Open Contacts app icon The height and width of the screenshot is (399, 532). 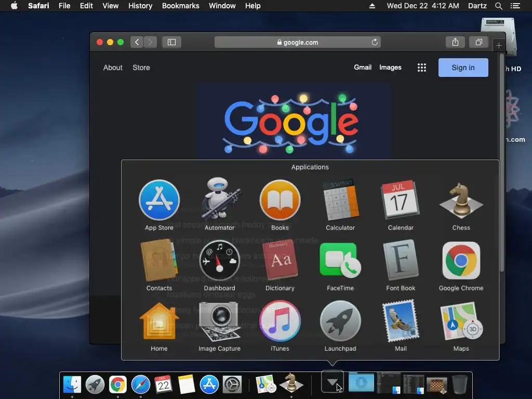point(159,261)
